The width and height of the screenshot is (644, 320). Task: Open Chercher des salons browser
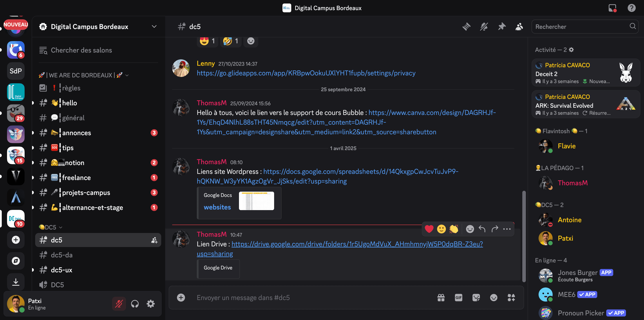[98, 50]
